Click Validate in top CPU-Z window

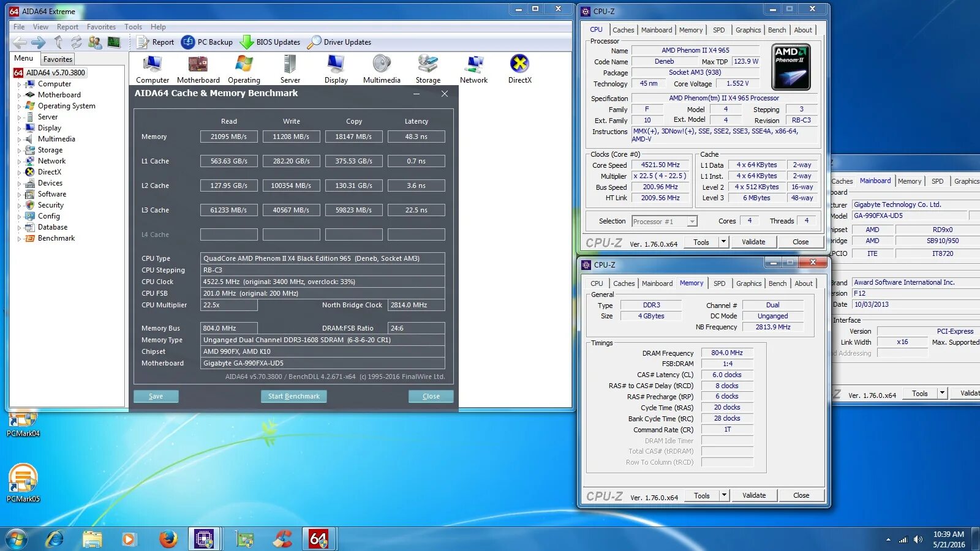tap(753, 242)
